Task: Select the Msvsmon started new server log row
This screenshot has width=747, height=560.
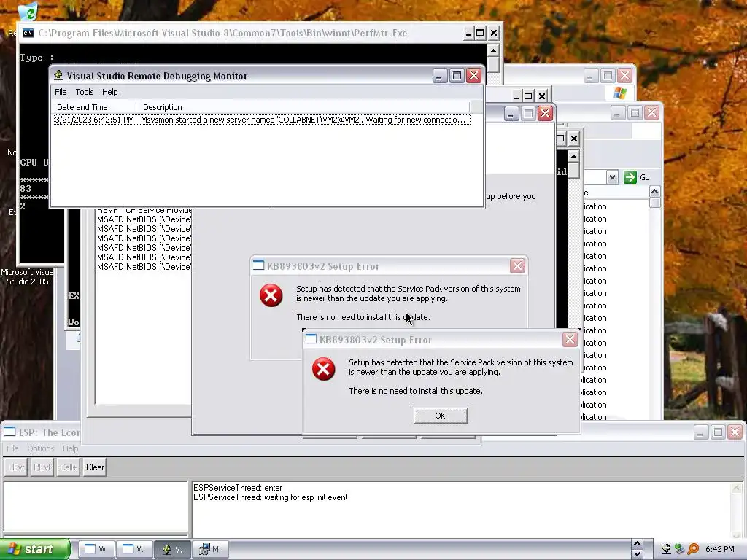Action: (262, 120)
